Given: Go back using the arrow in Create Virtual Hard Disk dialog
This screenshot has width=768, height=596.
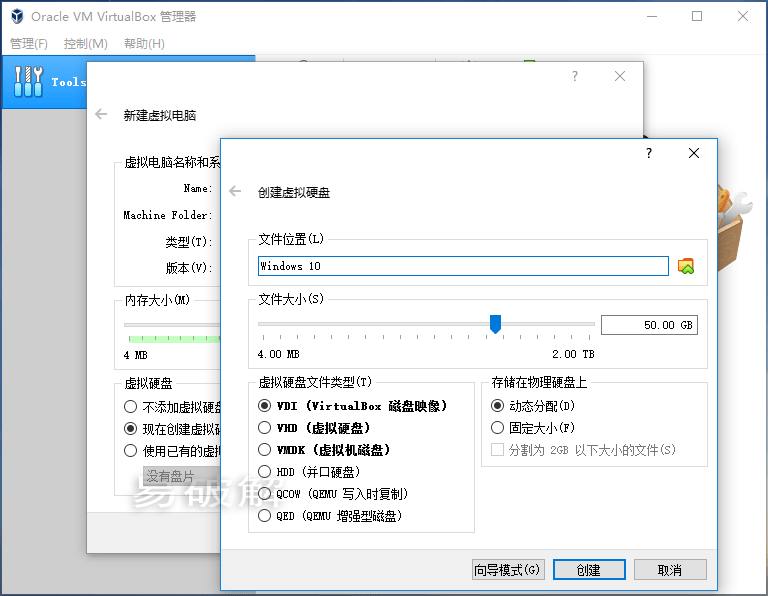Looking at the screenshot, I should click(x=236, y=191).
